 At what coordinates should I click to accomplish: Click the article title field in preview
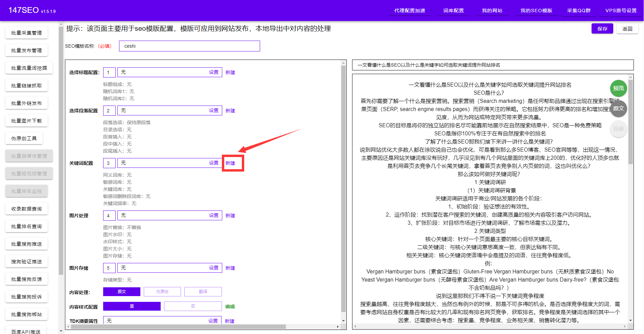(493, 65)
